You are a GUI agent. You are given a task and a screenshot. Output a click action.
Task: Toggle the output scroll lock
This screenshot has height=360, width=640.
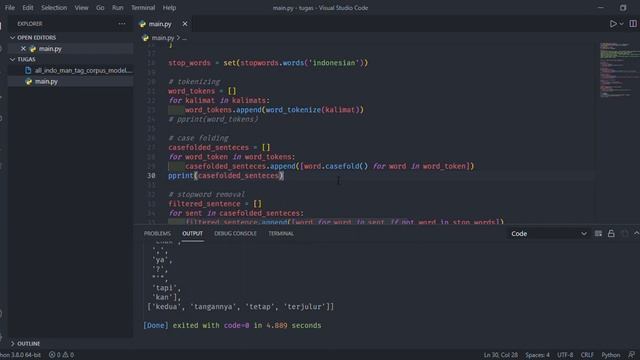point(611,233)
